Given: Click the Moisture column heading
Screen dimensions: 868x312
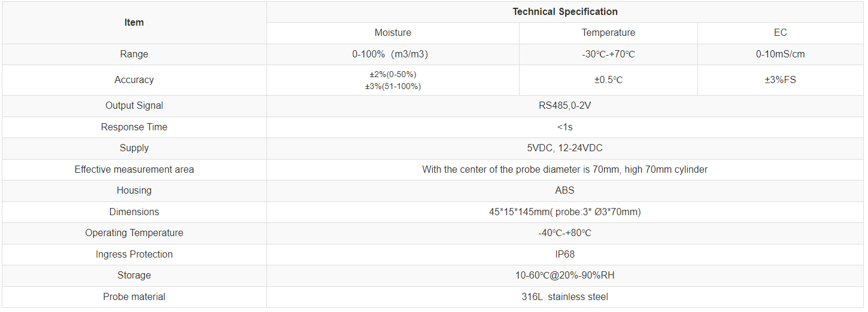Looking at the screenshot, I should coord(393,33).
